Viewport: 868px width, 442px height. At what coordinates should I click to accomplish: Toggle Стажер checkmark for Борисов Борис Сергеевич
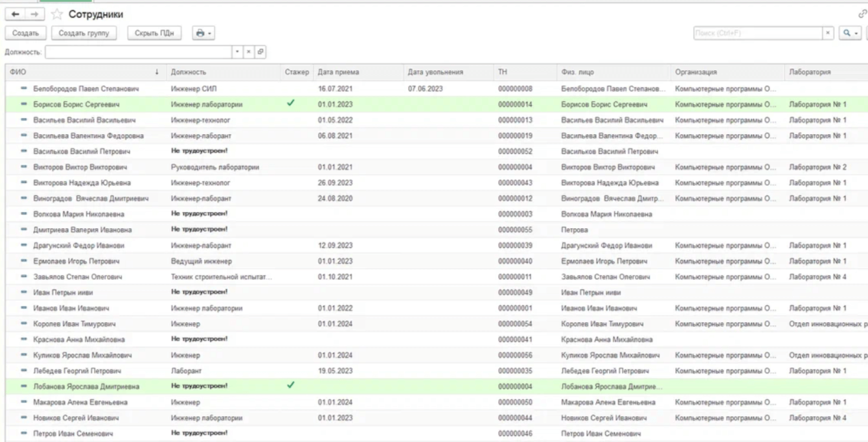[291, 104]
